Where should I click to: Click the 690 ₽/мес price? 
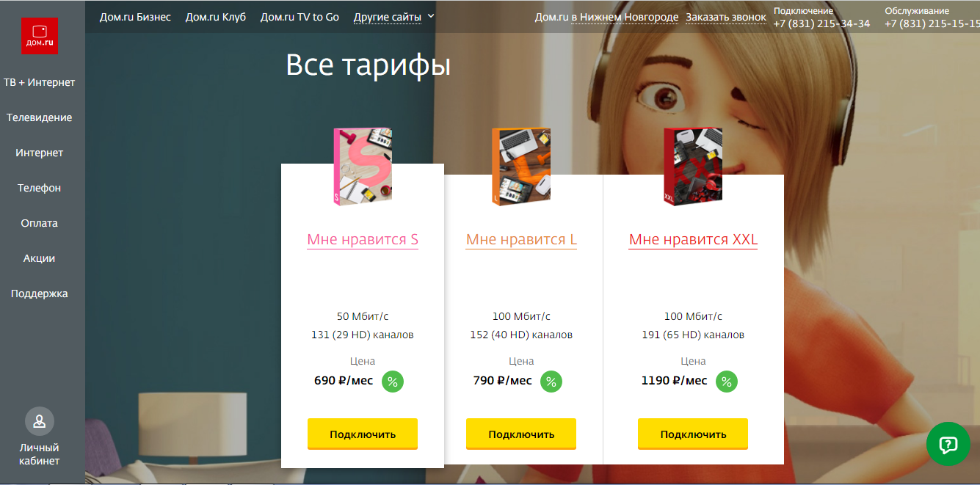pyautogui.click(x=344, y=380)
